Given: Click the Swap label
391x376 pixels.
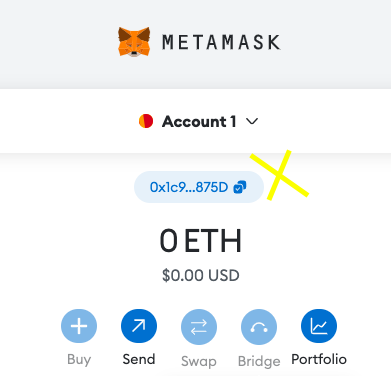Looking at the screenshot, I should (199, 361).
